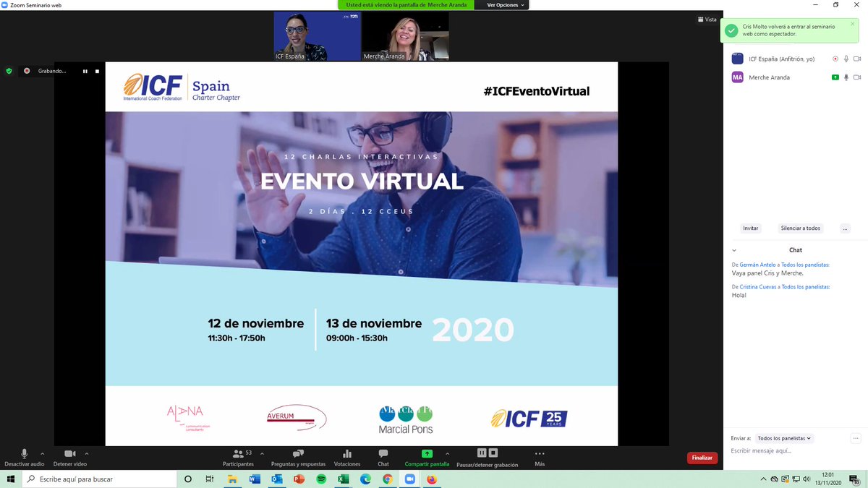Open the Votaciones polls
Image resolution: width=868 pixels, height=488 pixels.
(x=347, y=457)
